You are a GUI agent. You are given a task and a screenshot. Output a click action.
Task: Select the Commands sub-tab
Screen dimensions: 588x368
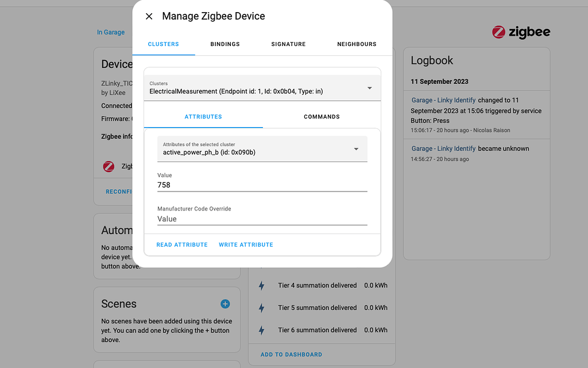[322, 117]
